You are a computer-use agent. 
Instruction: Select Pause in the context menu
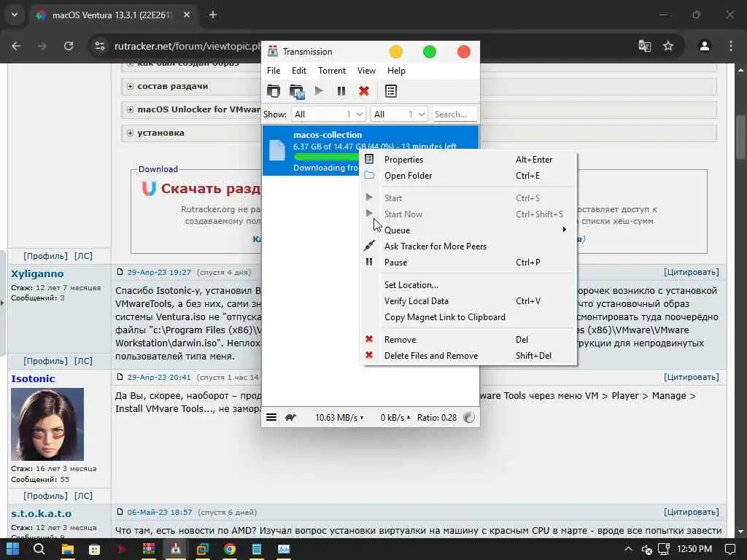tap(468, 262)
